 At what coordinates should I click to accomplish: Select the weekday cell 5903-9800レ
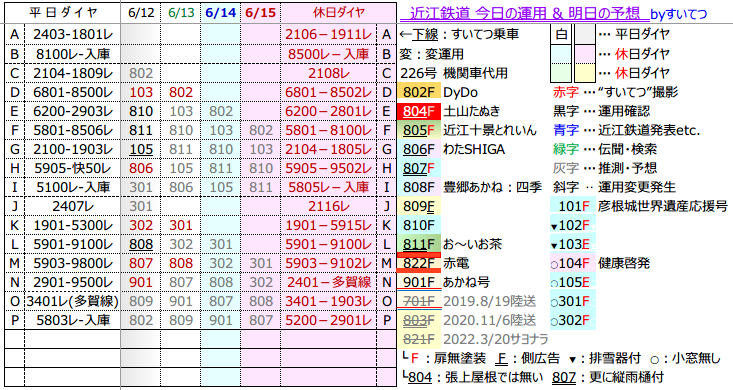(x=73, y=263)
